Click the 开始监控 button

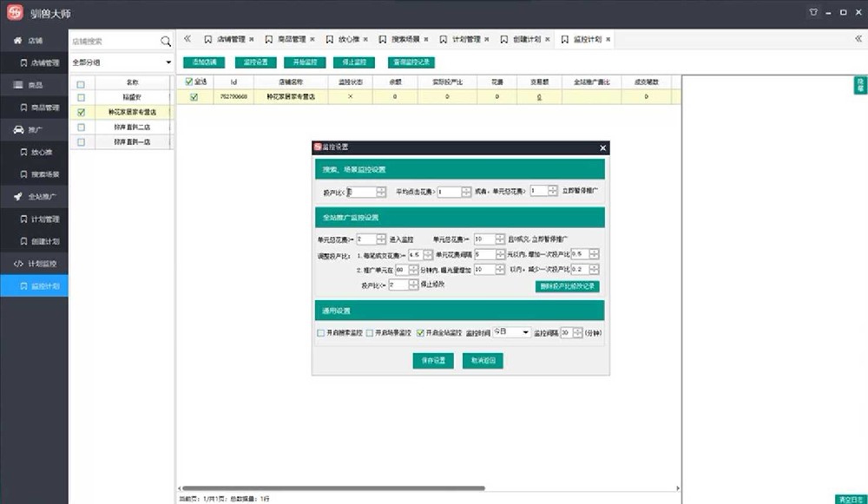pos(305,62)
